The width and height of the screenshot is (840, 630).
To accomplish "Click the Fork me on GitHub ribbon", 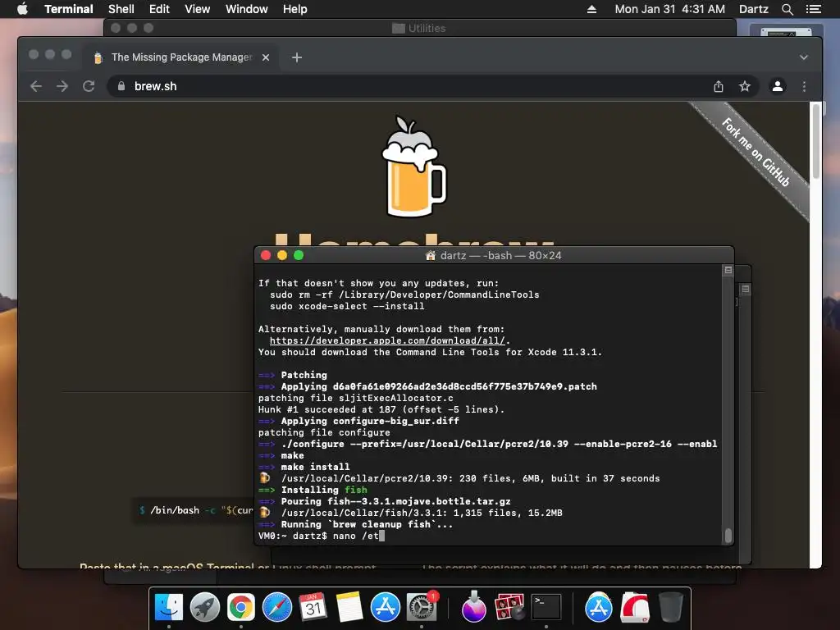I will 756,152.
